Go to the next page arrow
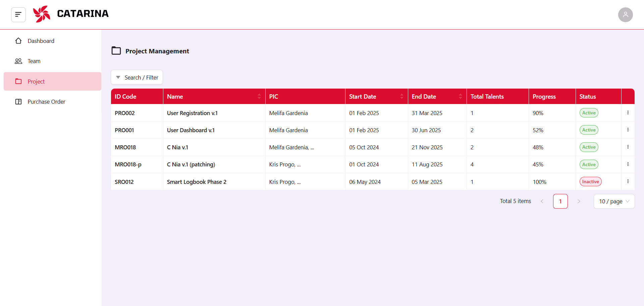Screen dimensions: 644x306 (x=579, y=201)
